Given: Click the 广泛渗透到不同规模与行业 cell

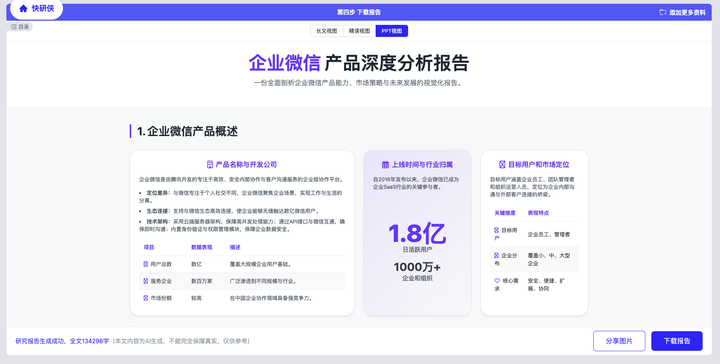Looking at the screenshot, I should tap(263, 281).
